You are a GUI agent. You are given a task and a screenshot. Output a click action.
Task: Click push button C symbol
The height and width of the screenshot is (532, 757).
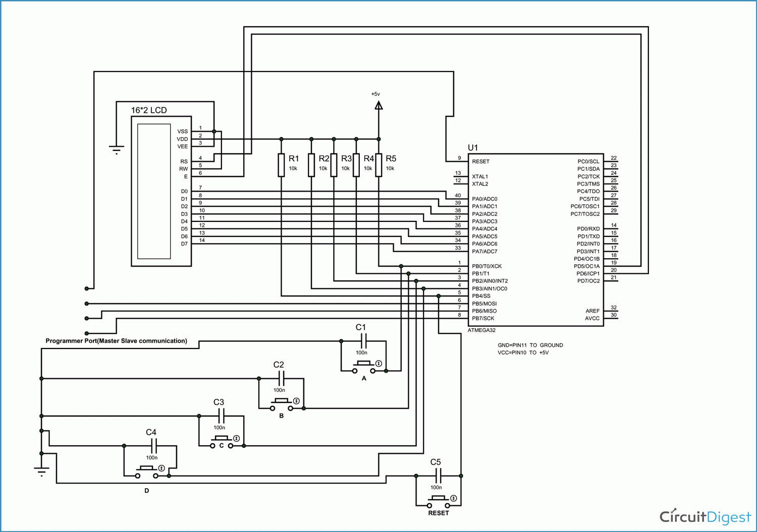(x=222, y=442)
